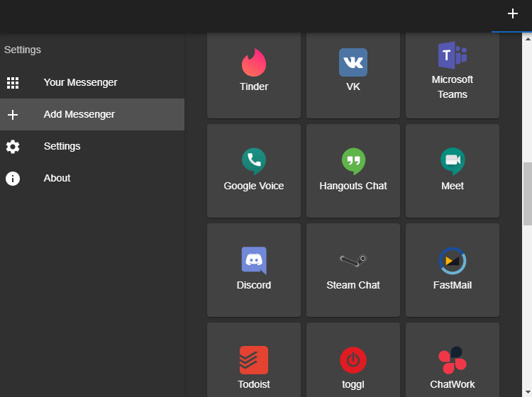Viewport: 532px width, 397px height.
Task: Click the Google Voice label
Action: point(254,186)
